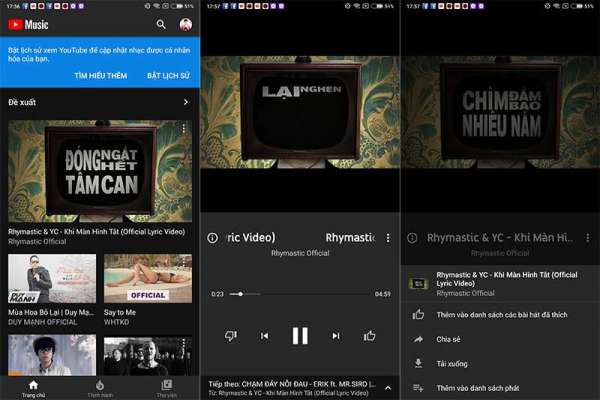This screenshot has height=400, width=600.
Task: Tap the BẬT LỊCH SỬ button
Action: coord(168,76)
